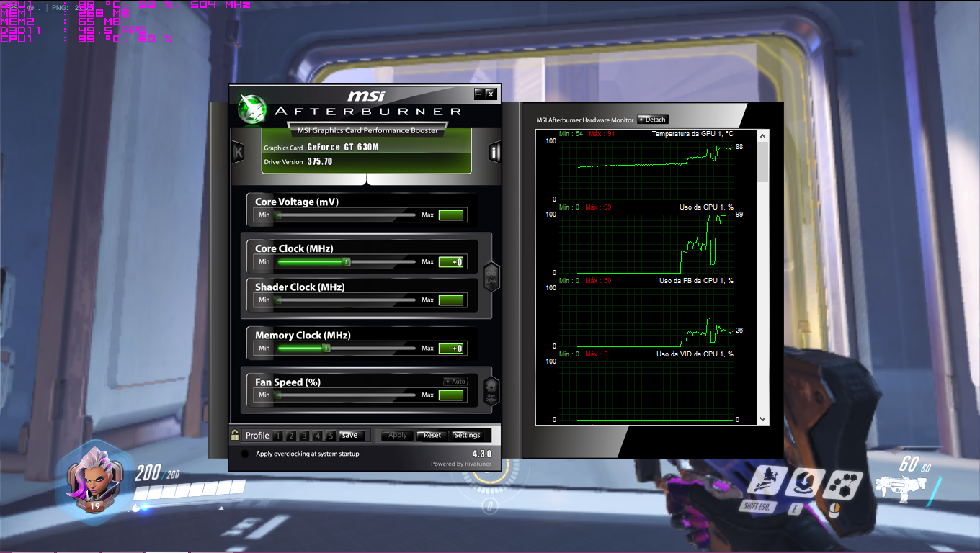Click the Core Voltage slider handle
The image size is (980, 553).
pyautogui.click(x=278, y=215)
